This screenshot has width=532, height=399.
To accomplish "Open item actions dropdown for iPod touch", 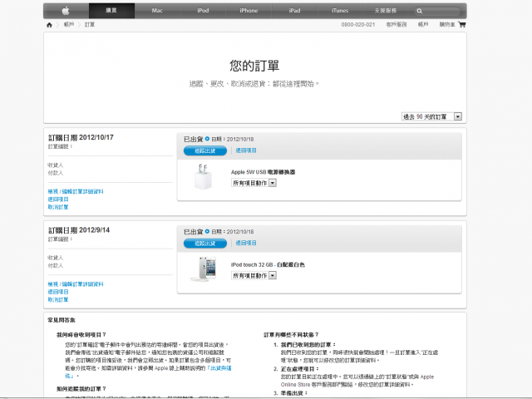I will point(254,276).
